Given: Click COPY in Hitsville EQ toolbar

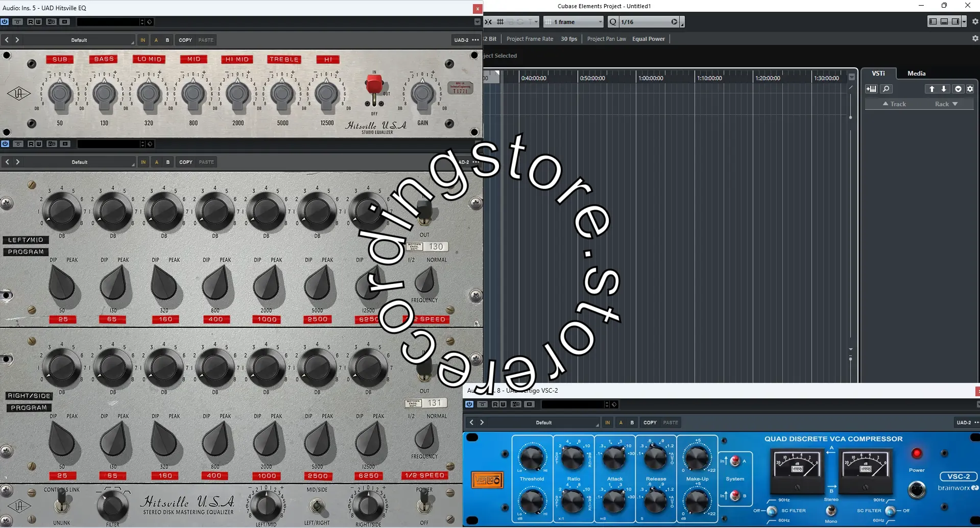Looking at the screenshot, I should [x=185, y=40].
